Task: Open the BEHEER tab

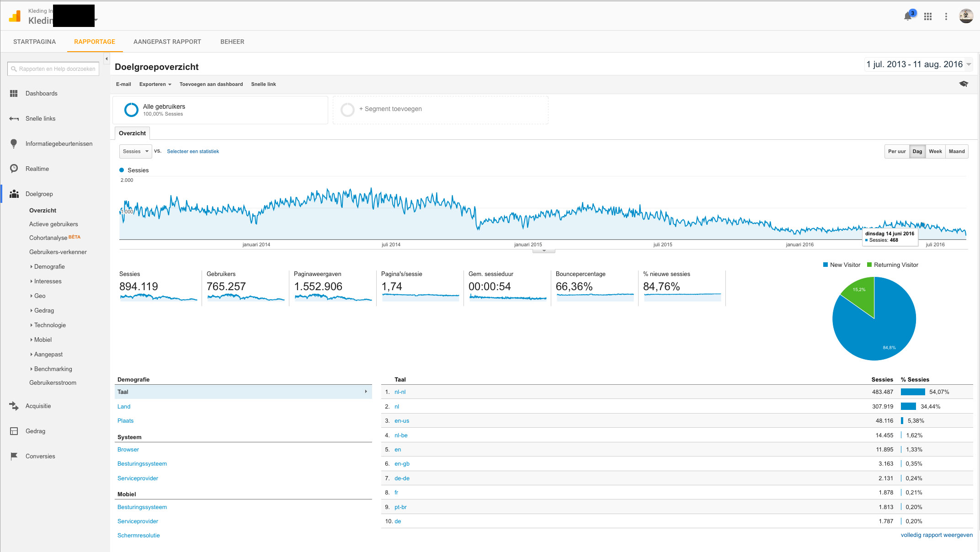Action: point(232,42)
